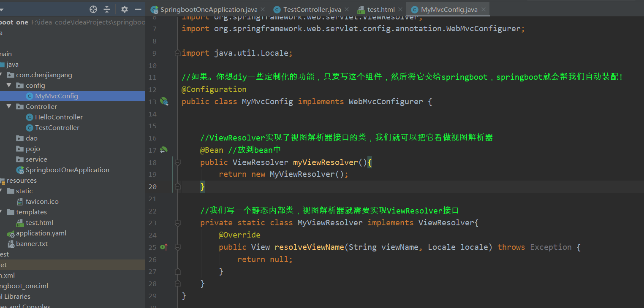The height and width of the screenshot is (308, 644).
Task: Click 'return null;' statement
Action: (x=265, y=259)
